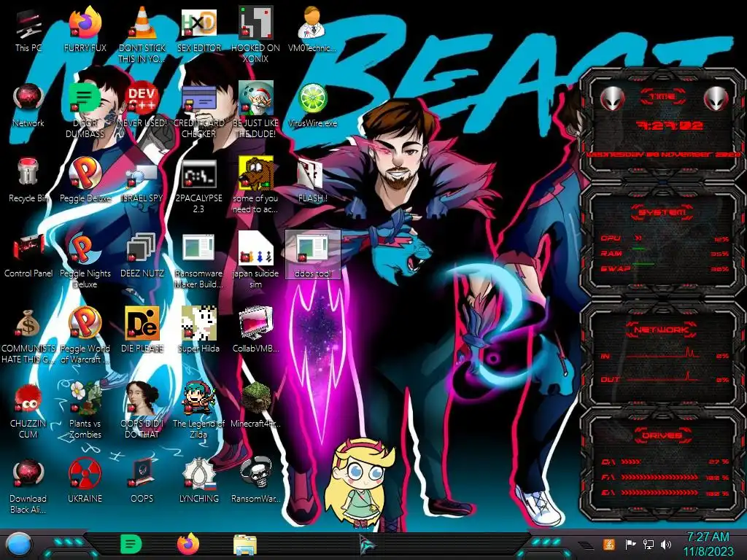Click the left alien head in widget
Screen dimensions: 747x560
612,98
